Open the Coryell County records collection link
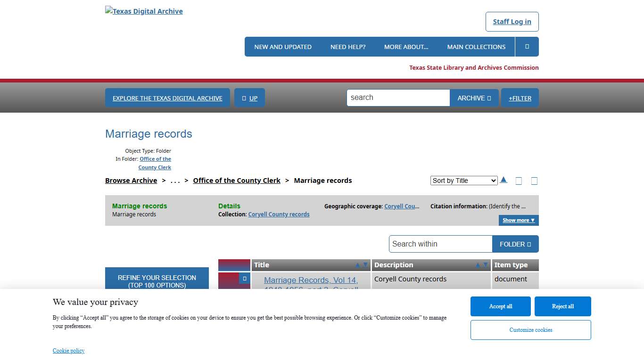The height and width of the screenshot is (362, 644). [x=279, y=214]
